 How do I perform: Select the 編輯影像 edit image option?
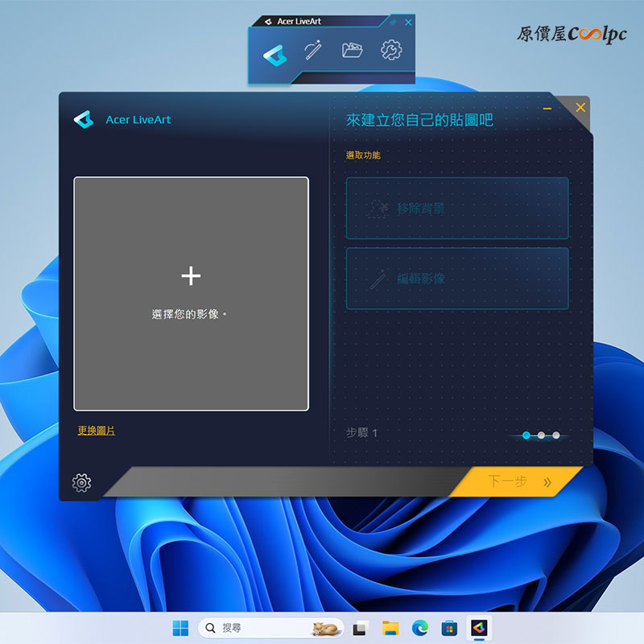457,279
